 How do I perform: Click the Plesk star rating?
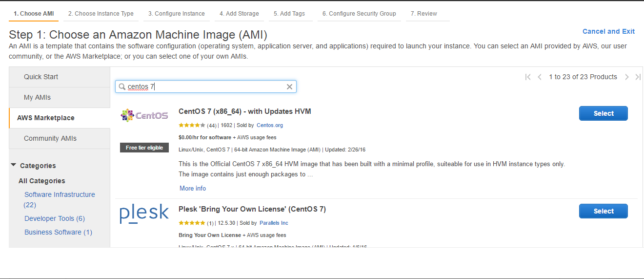(x=192, y=223)
